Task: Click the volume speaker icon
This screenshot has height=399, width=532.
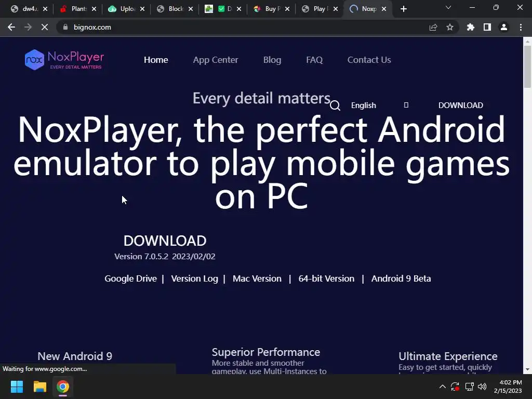Action: point(482,387)
